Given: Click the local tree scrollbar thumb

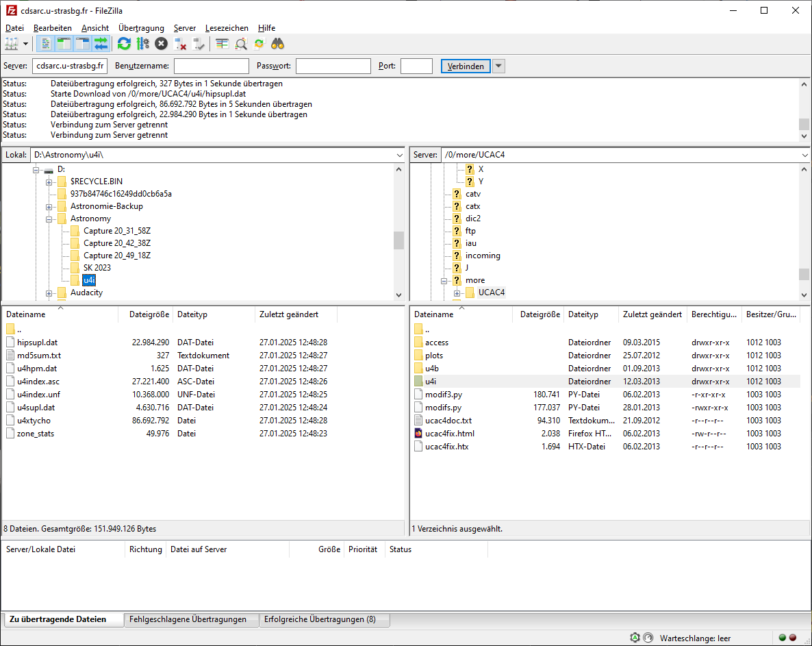Looking at the screenshot, I should 398,240.
